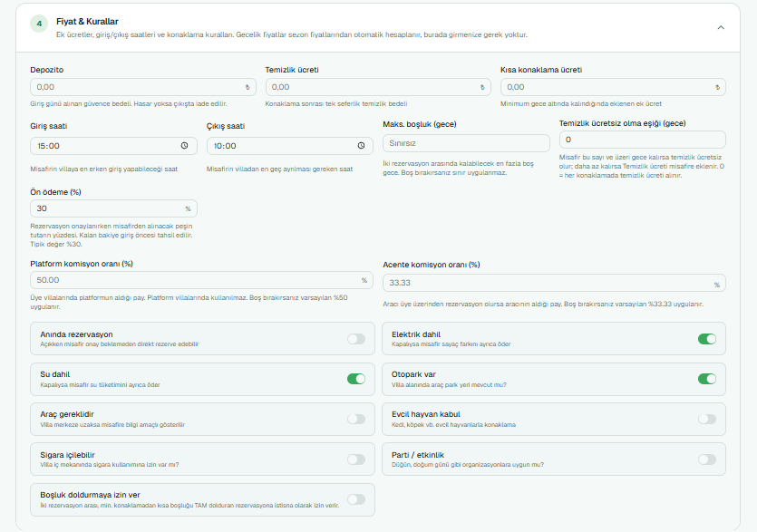
Task: Click the Evcil hayvan kabul label text
Action: (x=426, y=414)
